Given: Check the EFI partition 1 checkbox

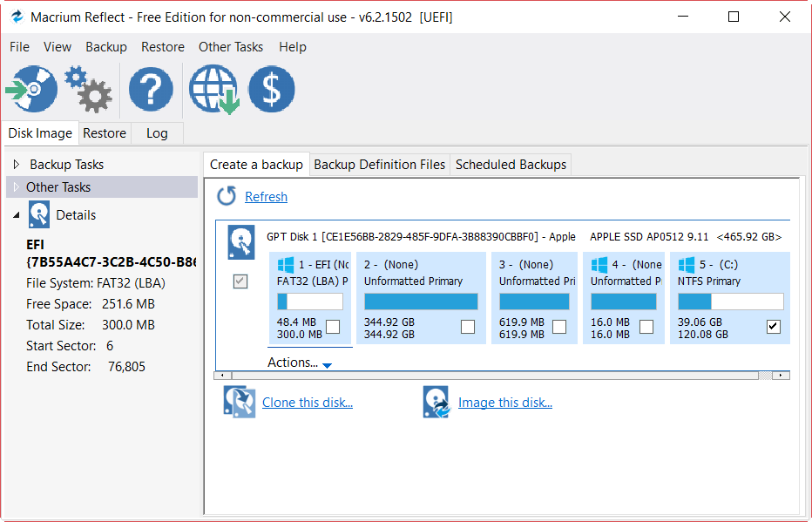Looking at the screenshot, I should [x=333, y=327].
